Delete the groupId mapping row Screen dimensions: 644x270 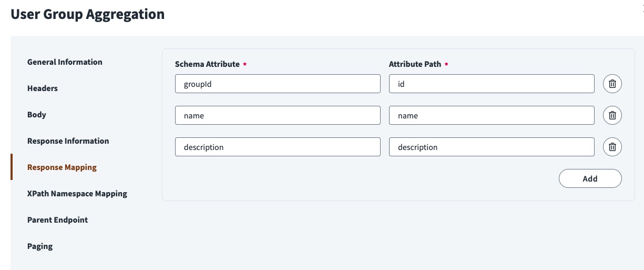coord(612,84)
